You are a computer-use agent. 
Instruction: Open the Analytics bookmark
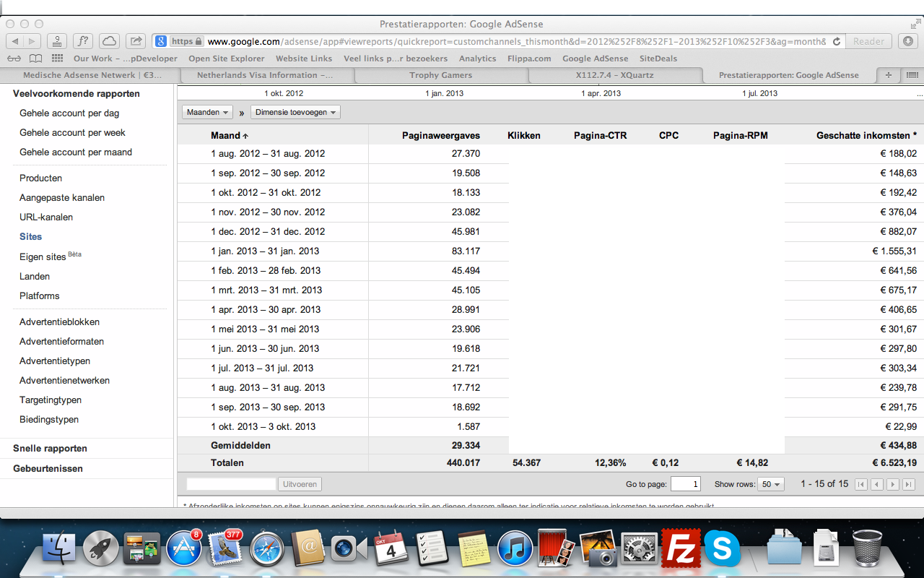[x=477, y=59]
